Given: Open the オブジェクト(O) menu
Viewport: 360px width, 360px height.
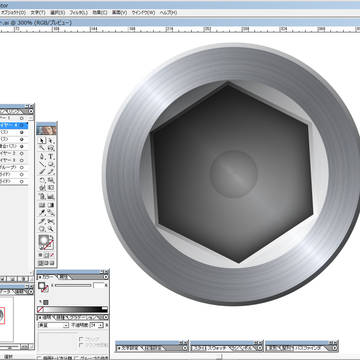Looking at the screenshot, I should [x=13, y=13].
